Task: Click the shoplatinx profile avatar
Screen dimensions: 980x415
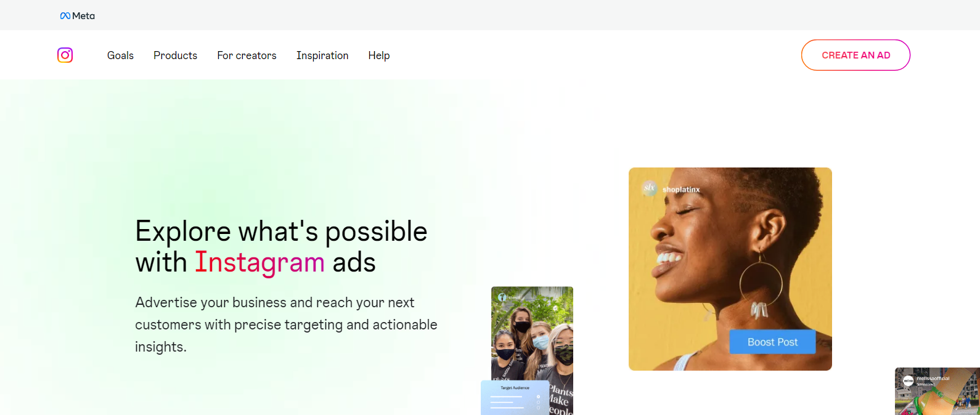Action: (x=649, y=188)
